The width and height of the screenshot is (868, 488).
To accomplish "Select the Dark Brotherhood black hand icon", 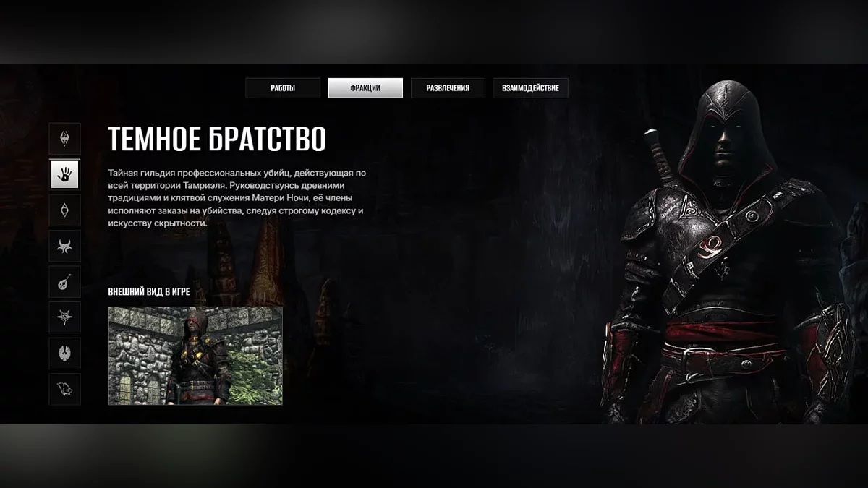I will coord(64,174).
